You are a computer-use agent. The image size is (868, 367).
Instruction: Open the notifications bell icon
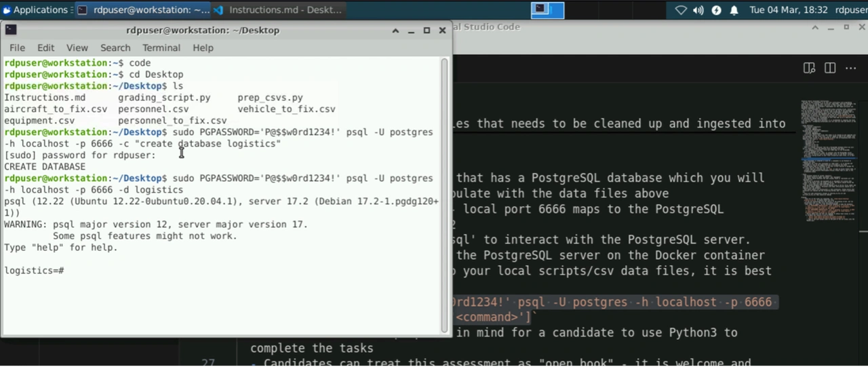[734, 9]
